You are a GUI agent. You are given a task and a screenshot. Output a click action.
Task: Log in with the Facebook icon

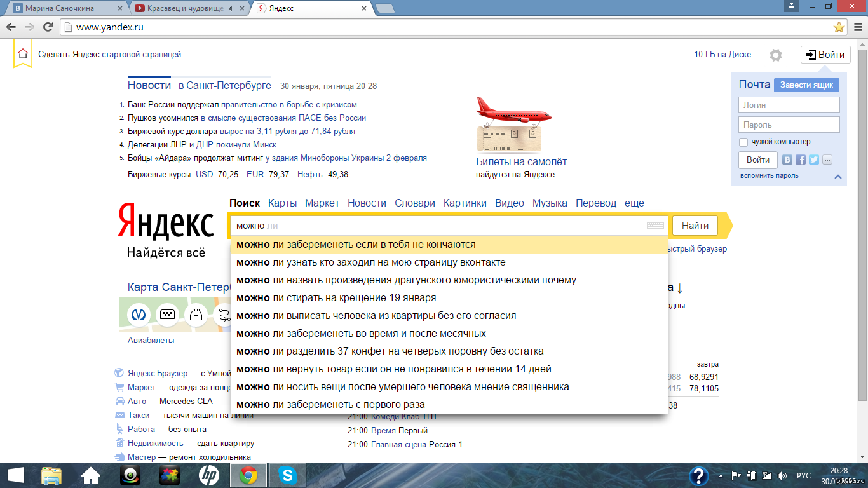801,160
